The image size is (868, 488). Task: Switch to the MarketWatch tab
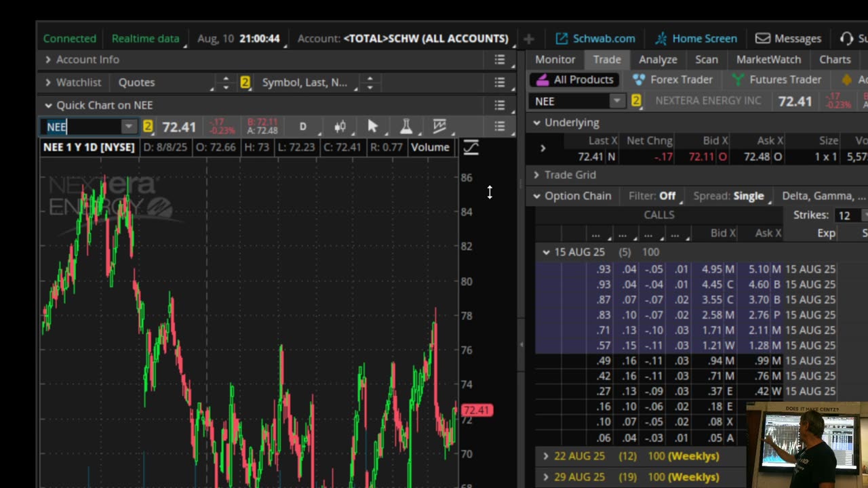pos(768,60)
